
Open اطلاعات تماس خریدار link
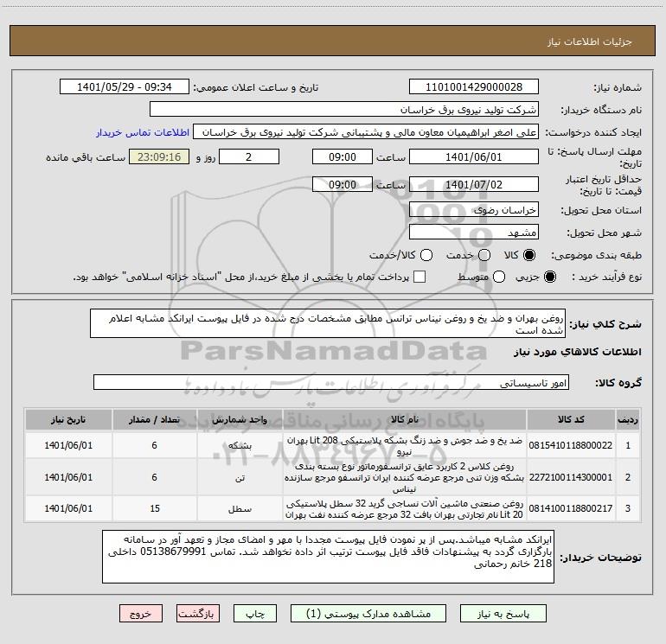click(143, 132)
